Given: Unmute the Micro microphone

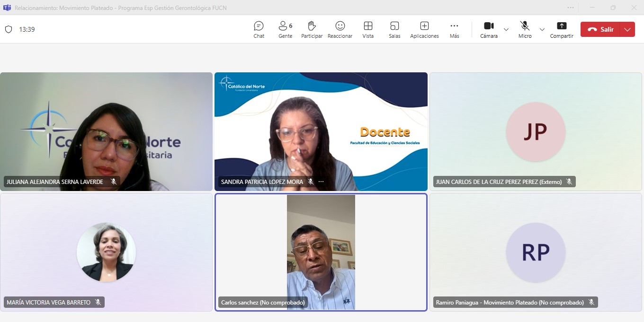Looking at the screenshot, I should click(x=525, y=29).
